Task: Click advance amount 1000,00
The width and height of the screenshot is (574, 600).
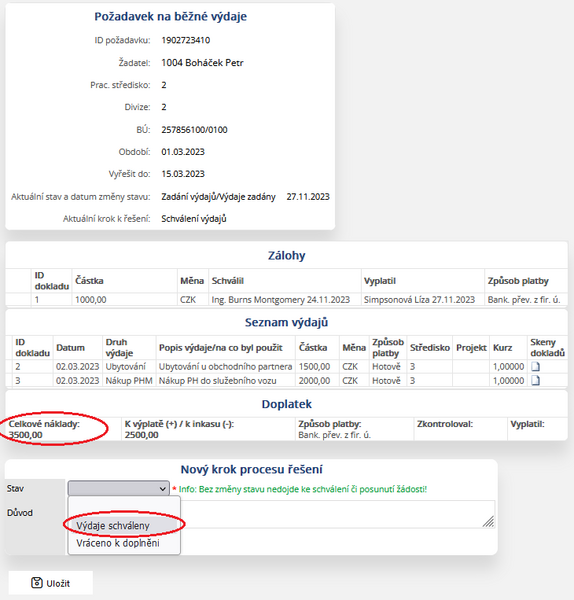Action: point(91,300)
